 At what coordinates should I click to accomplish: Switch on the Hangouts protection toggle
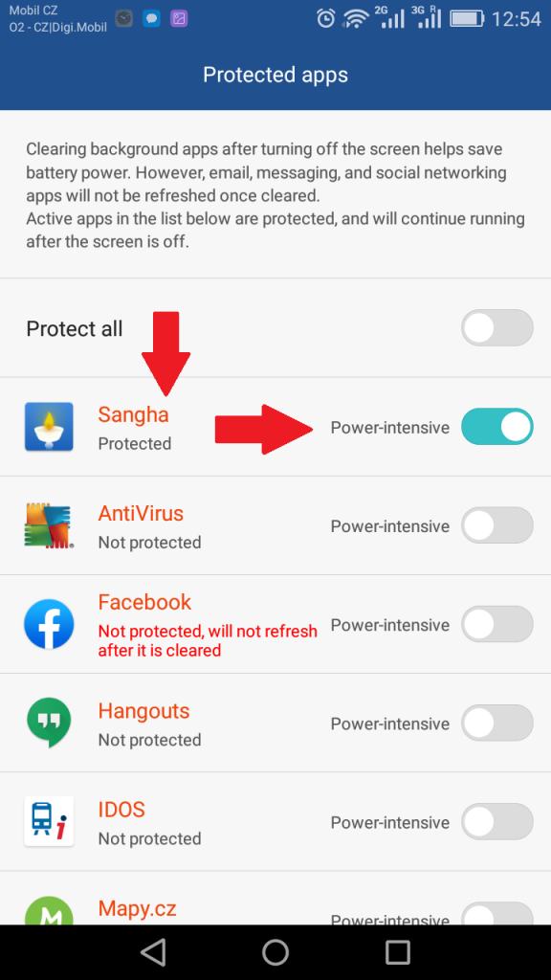(497, 724)
